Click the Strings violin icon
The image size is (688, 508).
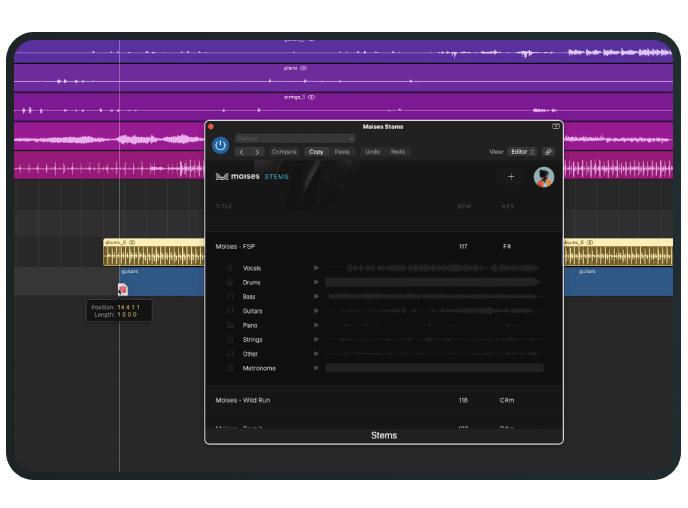[230, 340]
